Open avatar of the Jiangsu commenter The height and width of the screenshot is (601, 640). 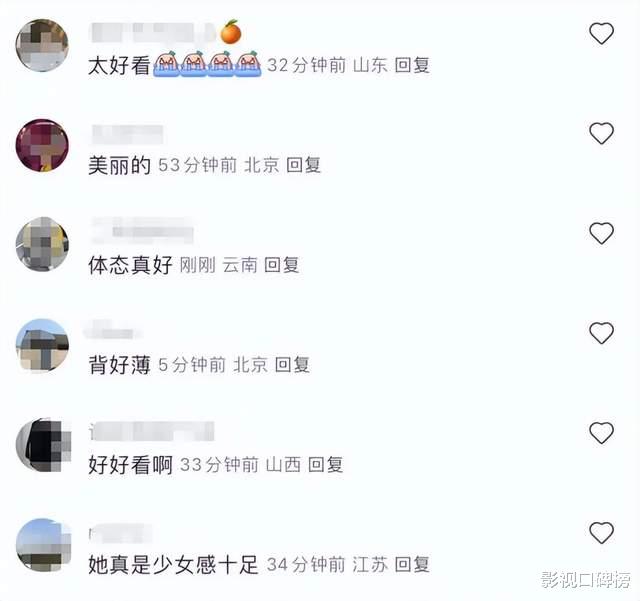43,545
